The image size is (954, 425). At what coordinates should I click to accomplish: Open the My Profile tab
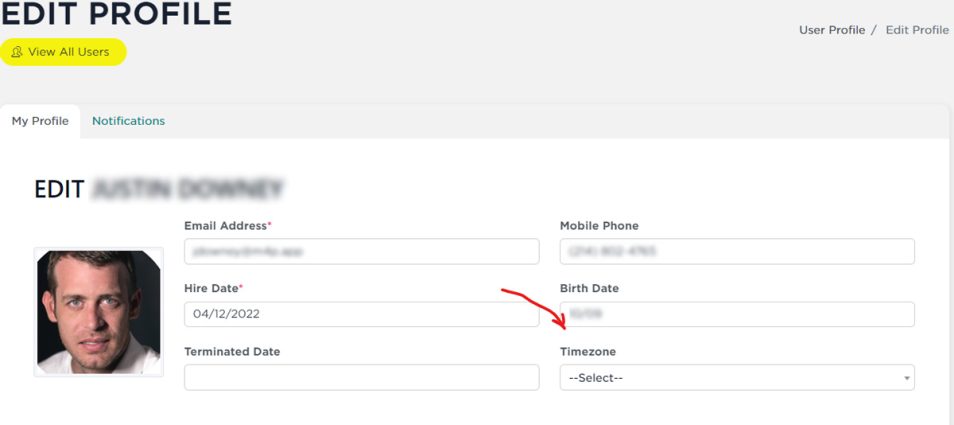click(40, 121)
